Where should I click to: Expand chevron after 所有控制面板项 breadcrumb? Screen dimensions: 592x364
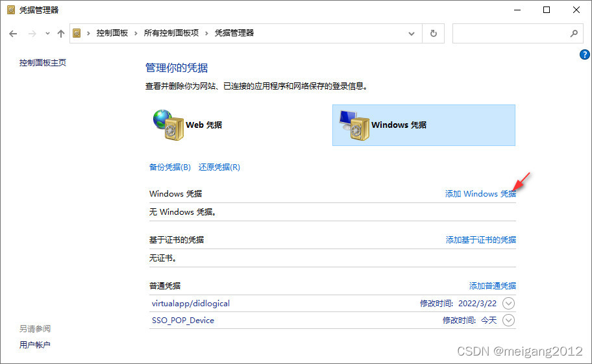(206, 33)
